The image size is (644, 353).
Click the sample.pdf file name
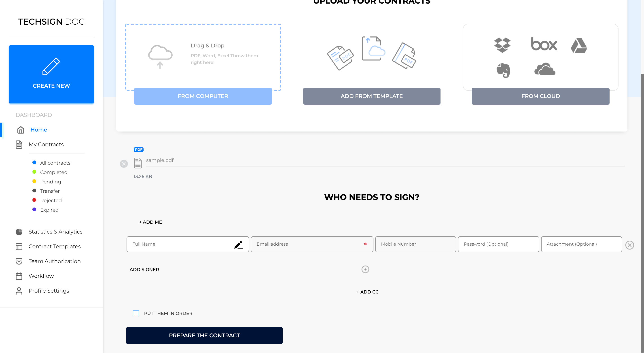(160, 160)
